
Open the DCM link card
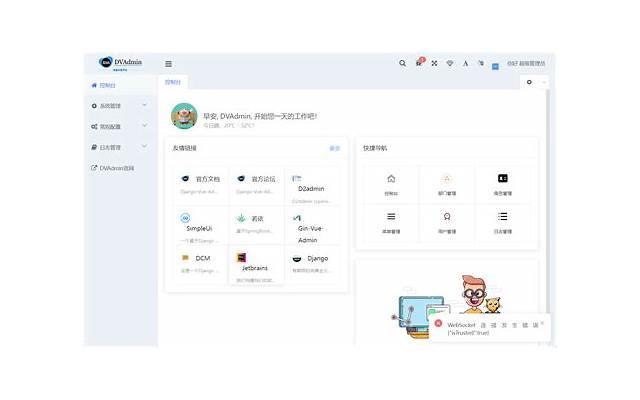click(200, 265)
